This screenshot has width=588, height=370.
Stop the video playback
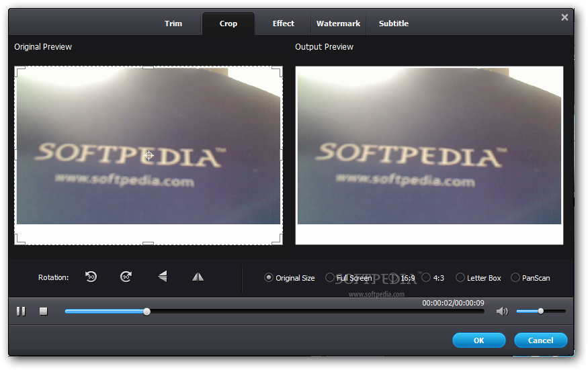pyautogui.click(x=44, y=311)
